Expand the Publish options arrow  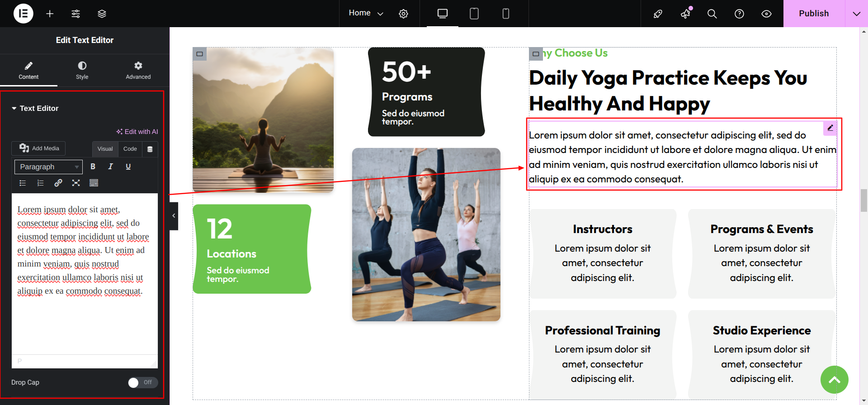856,14
